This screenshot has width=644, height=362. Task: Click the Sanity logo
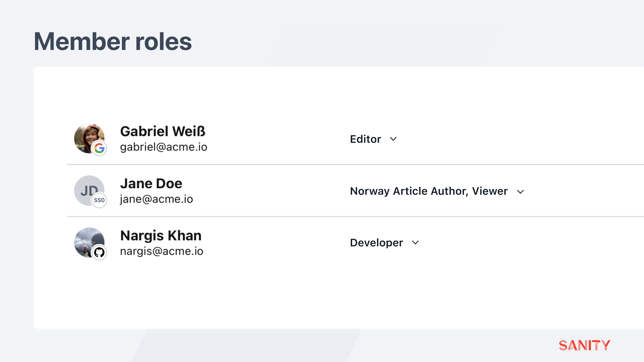point(584,345)
